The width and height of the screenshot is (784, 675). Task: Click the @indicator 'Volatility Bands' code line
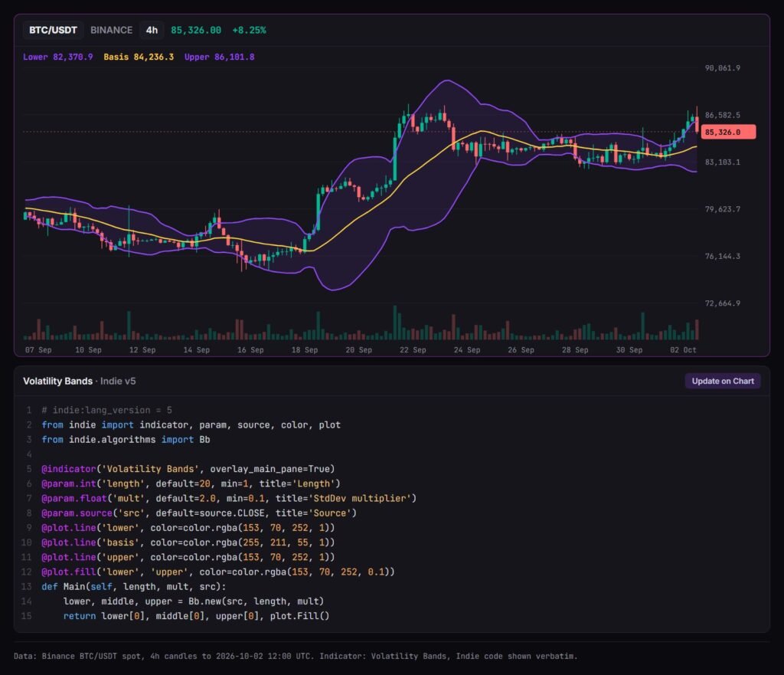[x=188, y=469]
